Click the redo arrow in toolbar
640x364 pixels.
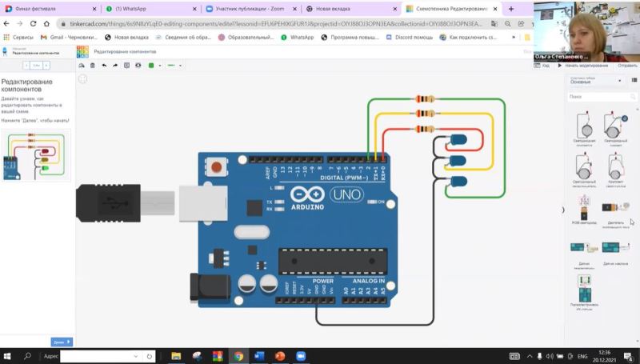115,66
